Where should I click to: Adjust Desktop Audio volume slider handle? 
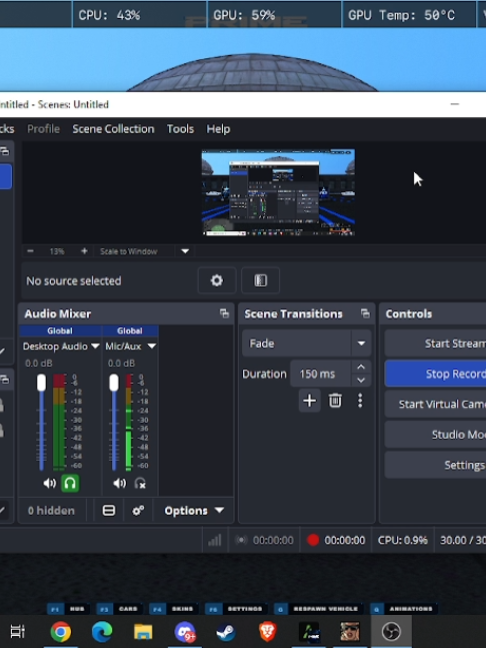(x=41, y=383)
